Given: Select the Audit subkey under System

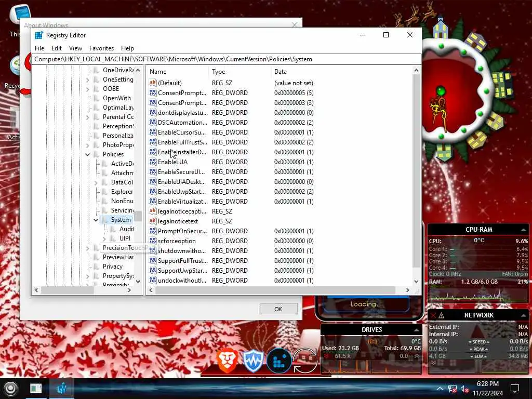Looking at the screenshot, I should [x=126, y=229].
